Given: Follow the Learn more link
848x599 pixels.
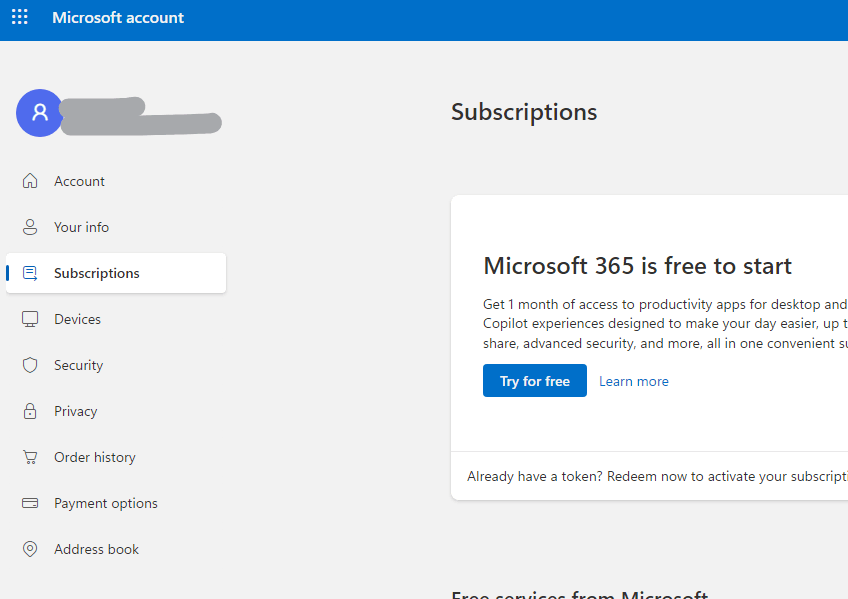Looking at the screenshot, I should 633,381.
